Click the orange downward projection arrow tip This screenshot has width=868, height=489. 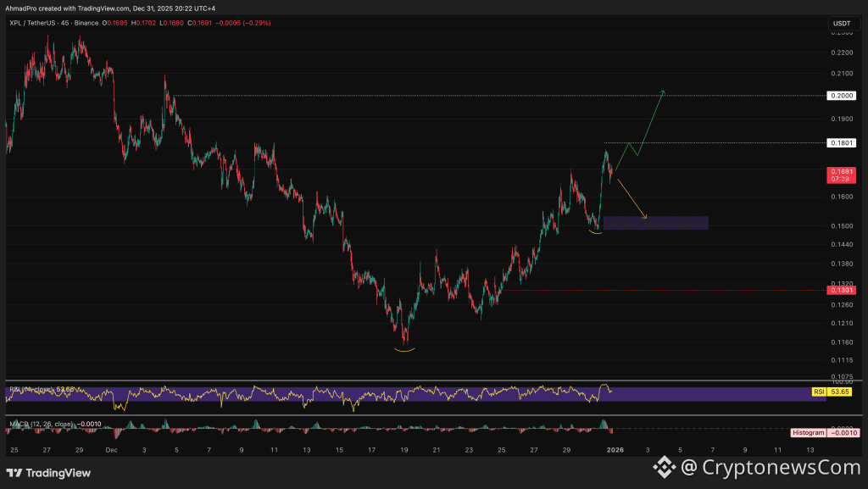tap(645, 218)
